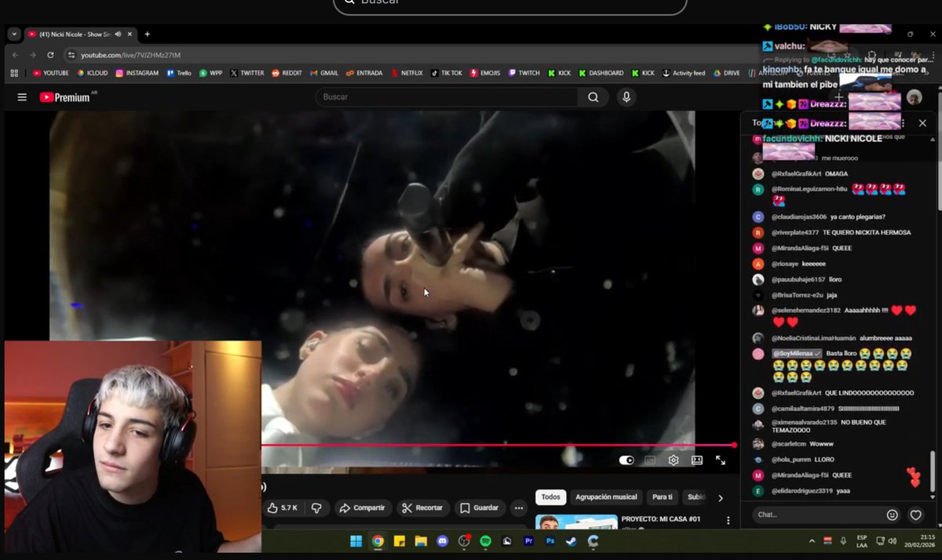Open the DRIVE bookmark link
This screenshot has height=560, width=942.
click(726, 73)
